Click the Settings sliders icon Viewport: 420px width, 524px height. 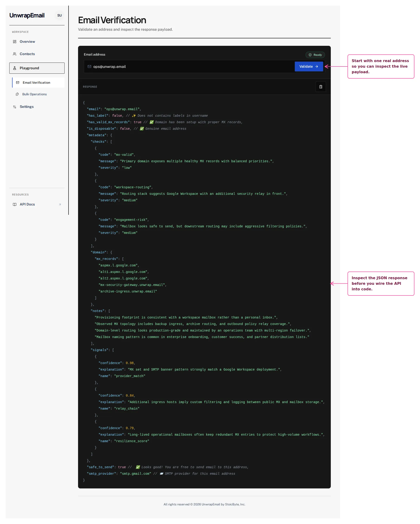click(15, 107)
